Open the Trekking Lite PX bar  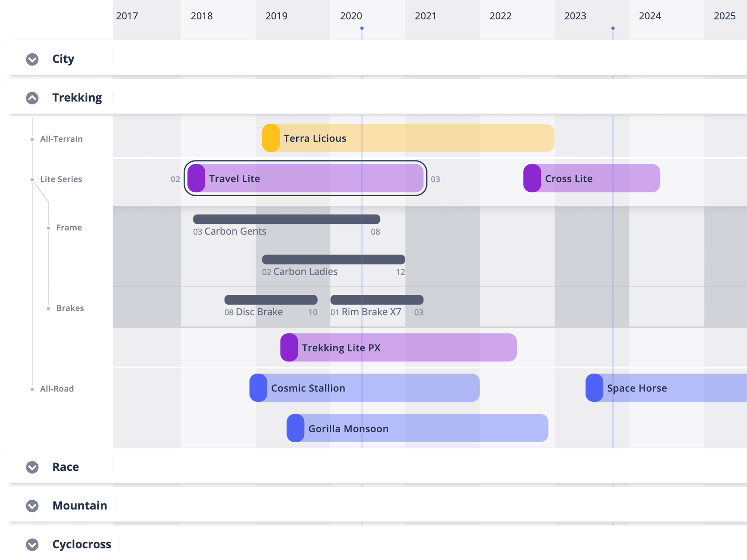(403, 348)
